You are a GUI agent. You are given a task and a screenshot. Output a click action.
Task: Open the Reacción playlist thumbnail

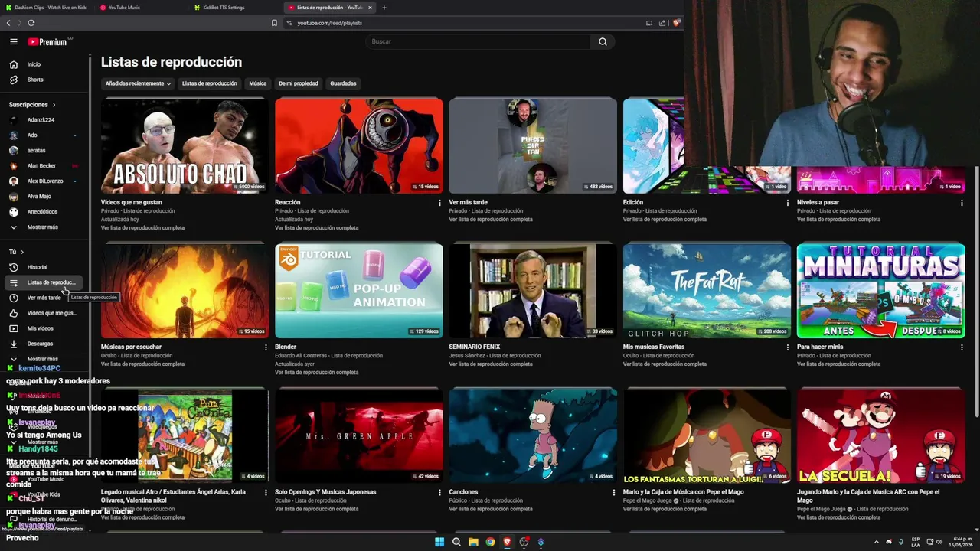coord(358,145)
